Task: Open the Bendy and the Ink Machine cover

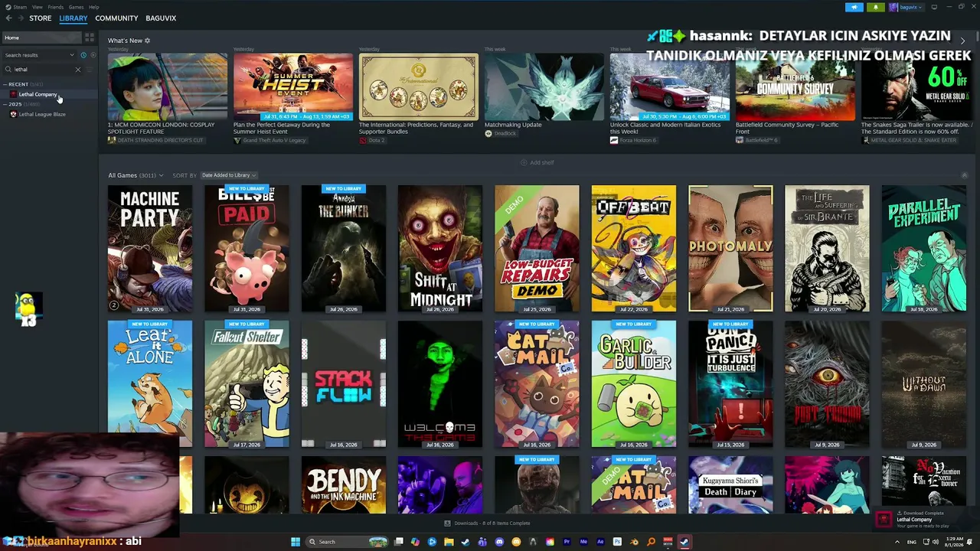Action: pos(343,485)
